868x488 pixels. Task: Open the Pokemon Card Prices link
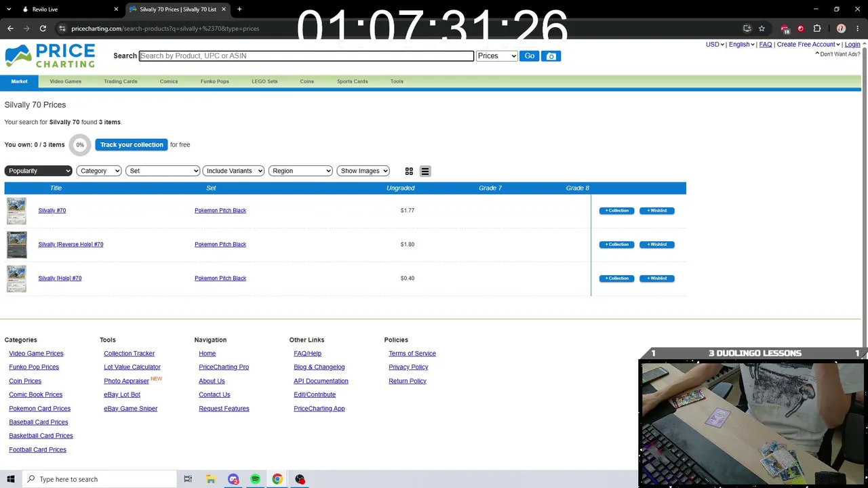(39, 409)
